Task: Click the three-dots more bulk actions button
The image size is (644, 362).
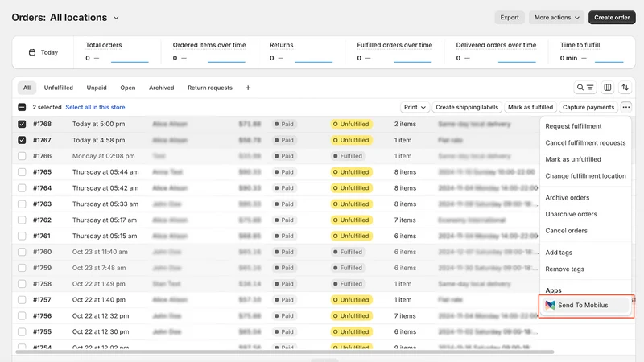Action: point(626,107)
